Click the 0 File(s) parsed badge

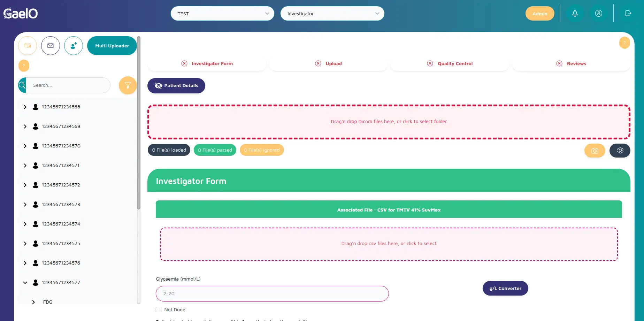pyautogui.click(x=215, y=150)
